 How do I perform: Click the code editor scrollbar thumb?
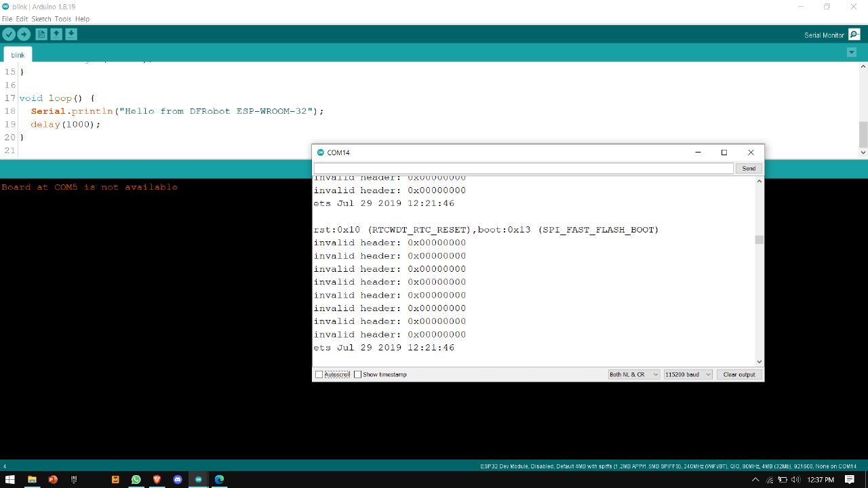[x=863, y=134]
